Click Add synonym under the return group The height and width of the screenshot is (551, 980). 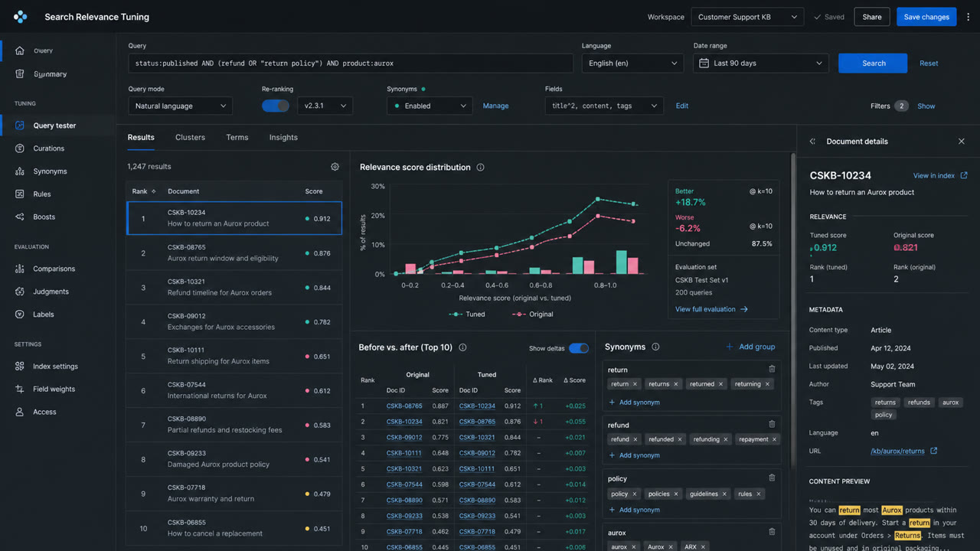(634, 403)
